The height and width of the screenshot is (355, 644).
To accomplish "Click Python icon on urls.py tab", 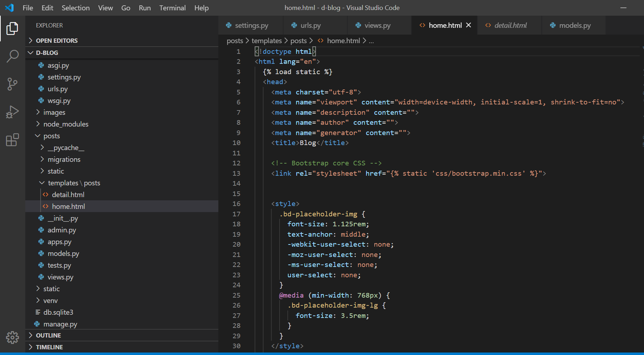I will click(294, 25).
